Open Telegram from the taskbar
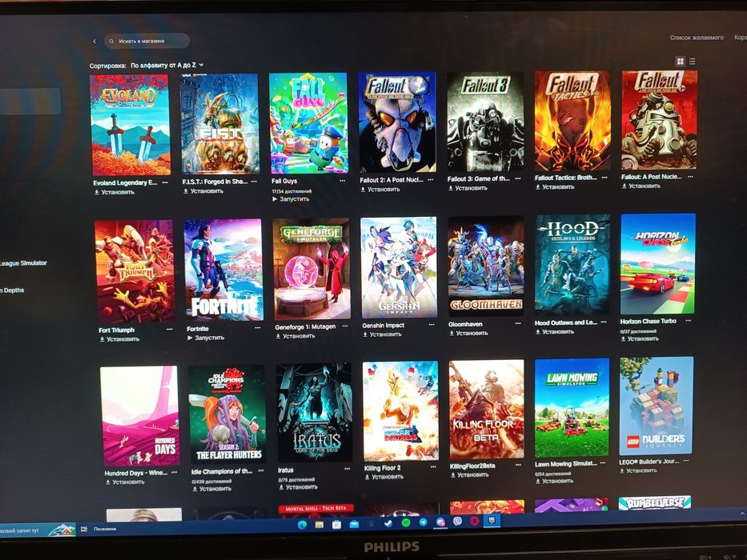Image resolution: width=747 pixels, height=560 pixels. (x=423, y=522)
